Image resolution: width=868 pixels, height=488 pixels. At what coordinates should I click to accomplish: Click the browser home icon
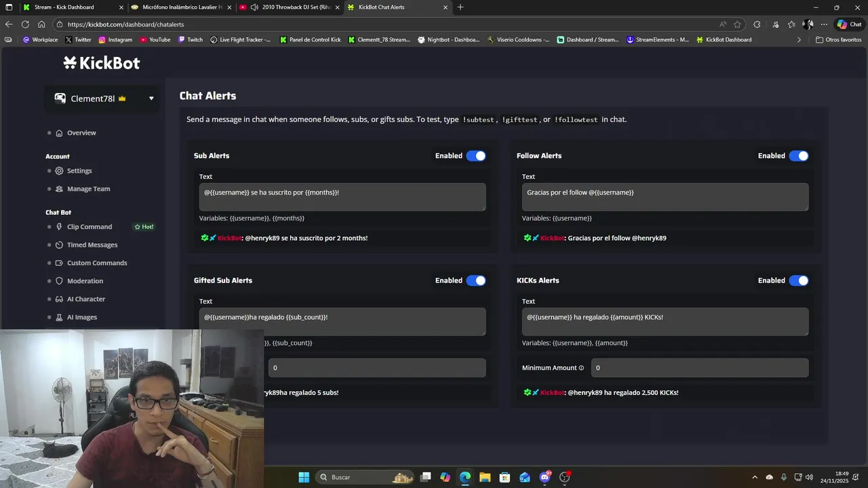(x=41, y=24)
